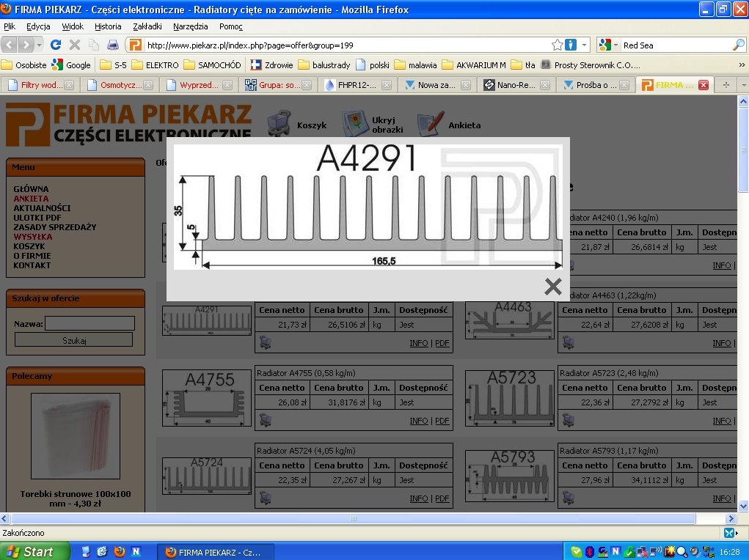The height and width of the screenshot is (560, 749).
Task: Open the Koszyk shopping cart icon
Action: [x=279, y=123]
